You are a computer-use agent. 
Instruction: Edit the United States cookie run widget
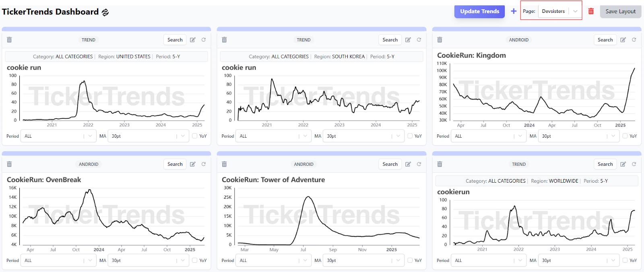coord(193,40)
